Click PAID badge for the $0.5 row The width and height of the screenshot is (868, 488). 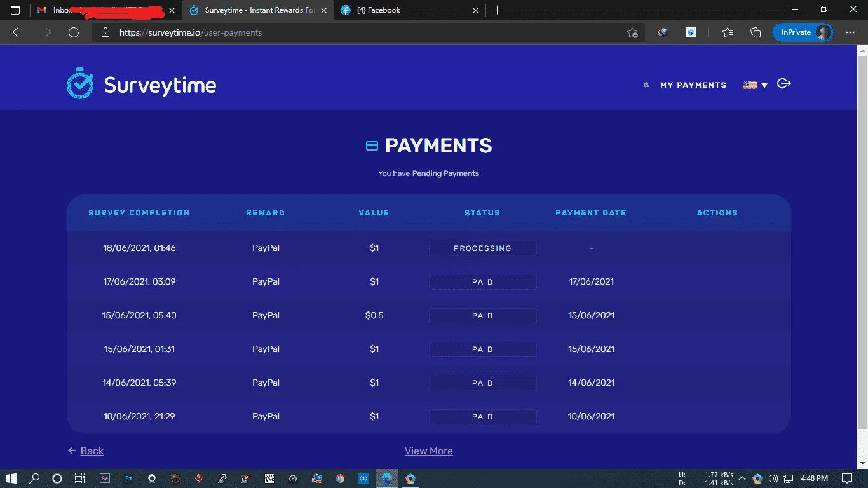483,316
